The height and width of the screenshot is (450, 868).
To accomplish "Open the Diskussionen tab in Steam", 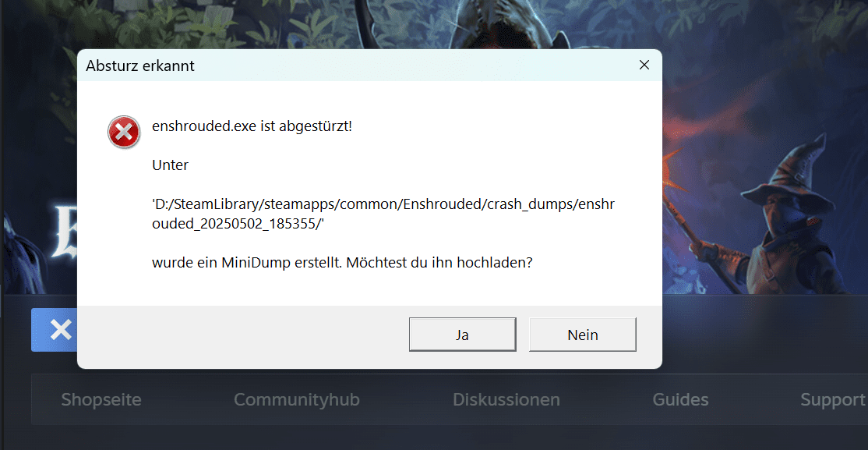I will point(506,399).
